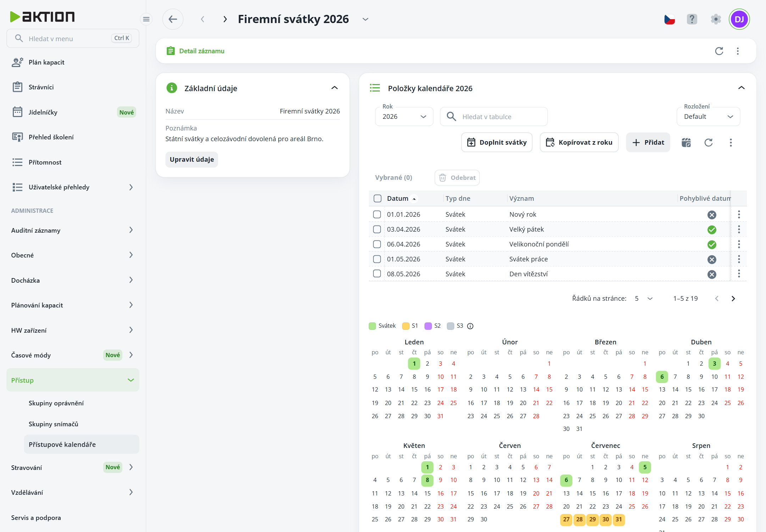Screen dimensions: 766x532
Task: Click the Czech flag language icon
Action: [669, 19]
